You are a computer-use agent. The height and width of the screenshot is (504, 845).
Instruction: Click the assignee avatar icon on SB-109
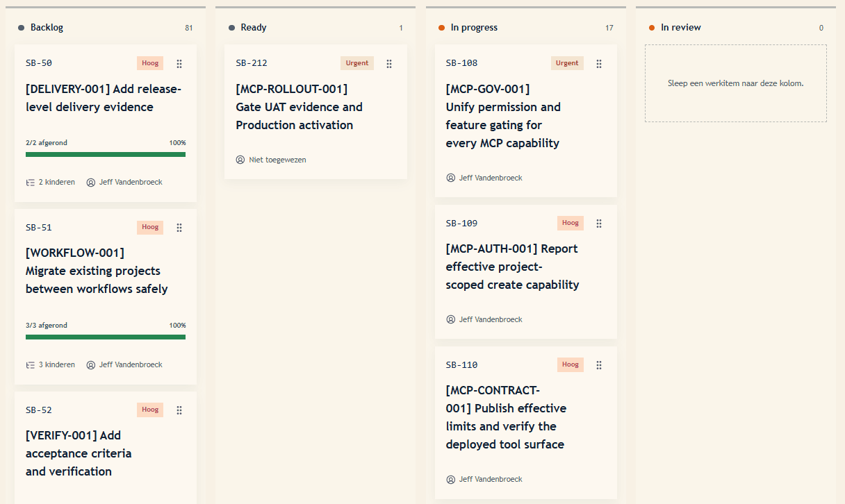(x=451, y=319)
